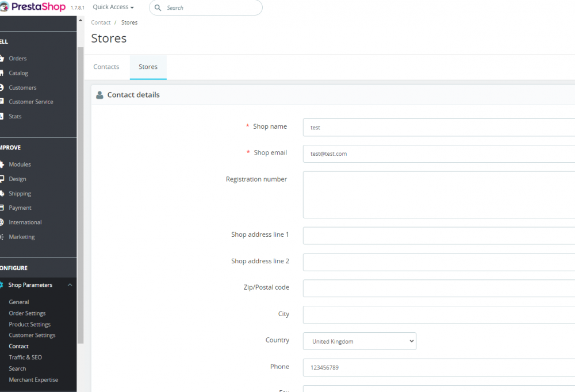The image size is (575, 392).
Task: Open Order Settings submenu item
Action: (x=27, y=313)
